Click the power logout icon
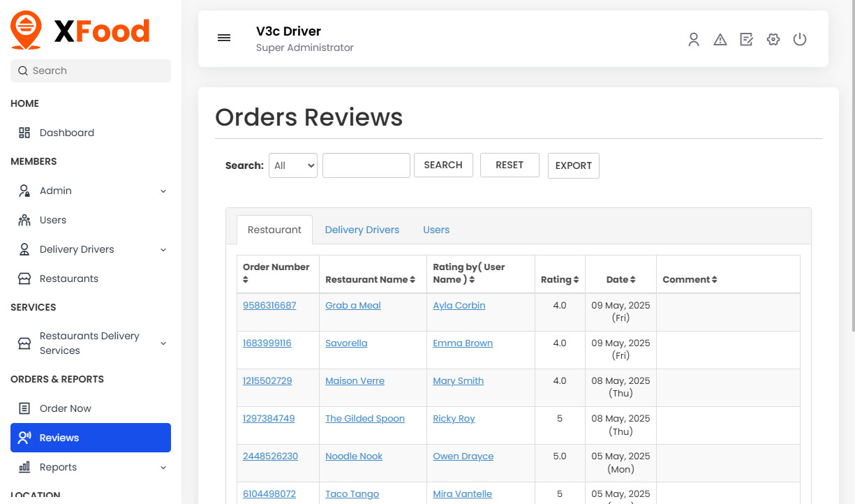Screen dimensions: 855x504 tap(799, 40)
